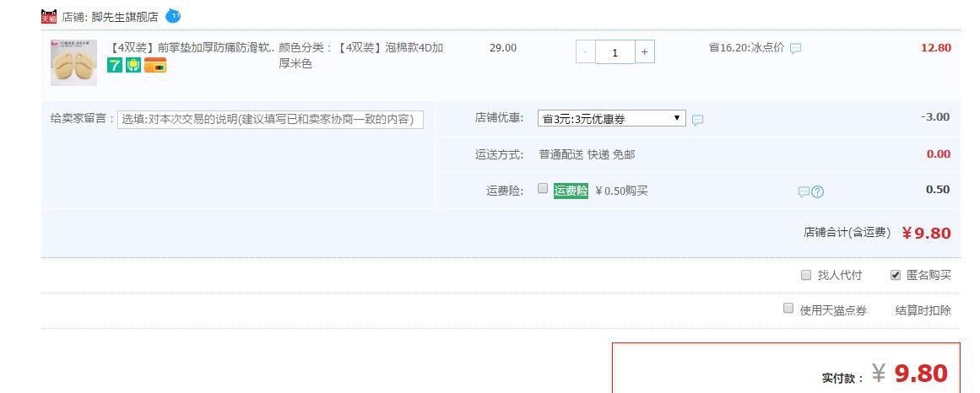980x393 pixels.
Task: Open the 店铺优惠 coupon dropdown
Action: coord(611,119)
